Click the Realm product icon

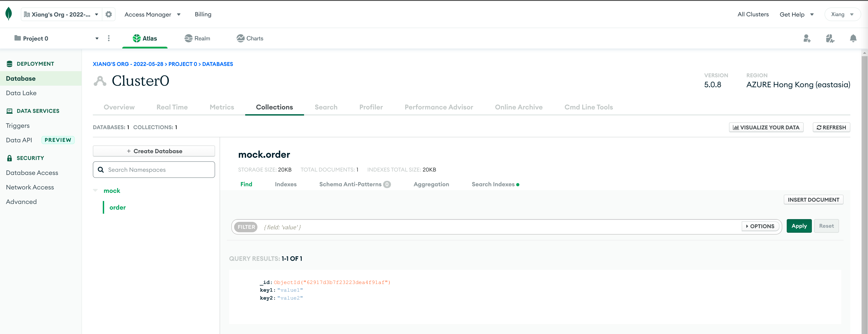[188, 38]
